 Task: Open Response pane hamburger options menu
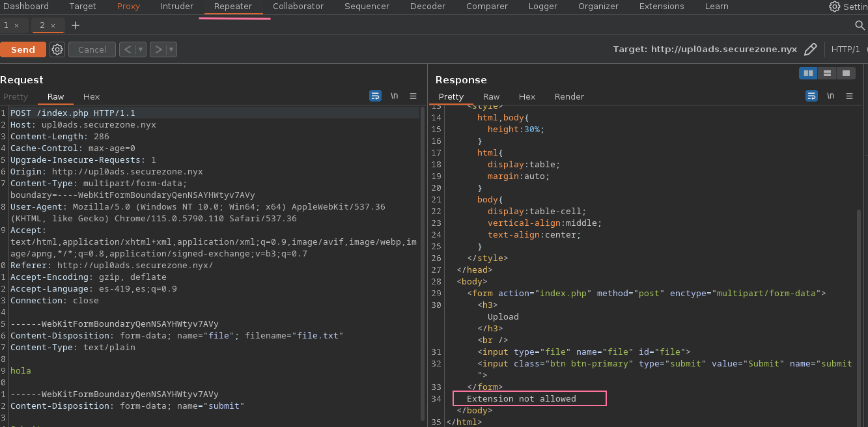pos(849,96)
